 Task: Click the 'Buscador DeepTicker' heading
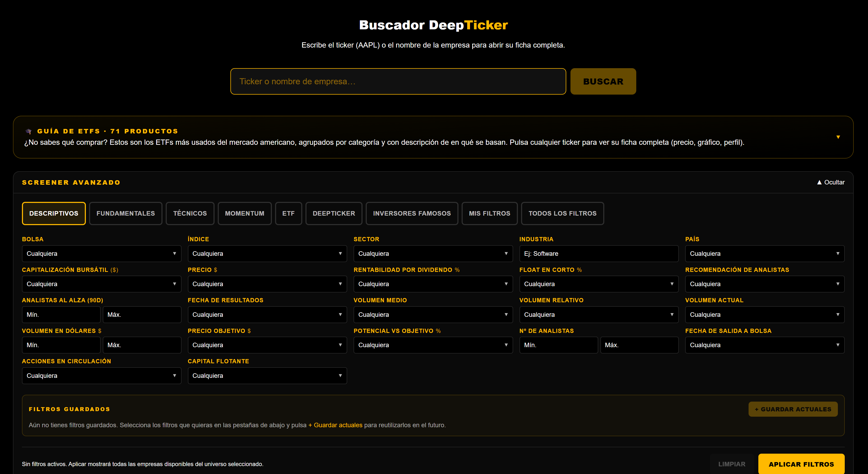click(434, 25)
